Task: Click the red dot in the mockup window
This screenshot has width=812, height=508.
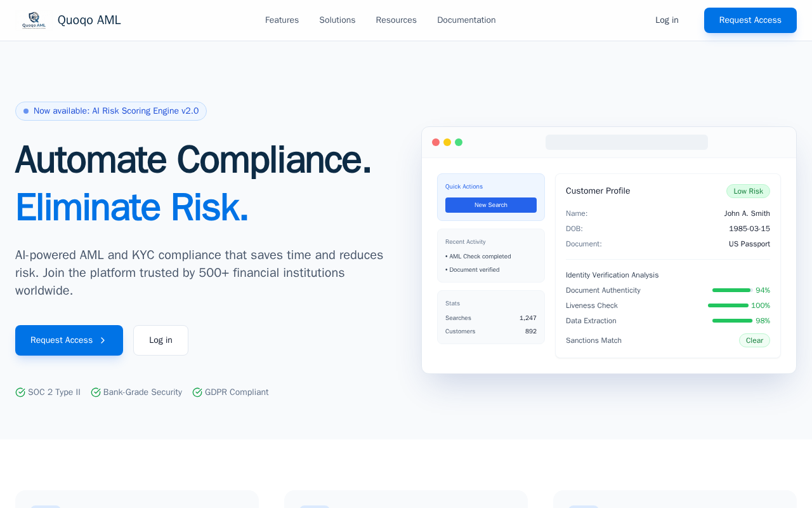Action: (436, 142)
